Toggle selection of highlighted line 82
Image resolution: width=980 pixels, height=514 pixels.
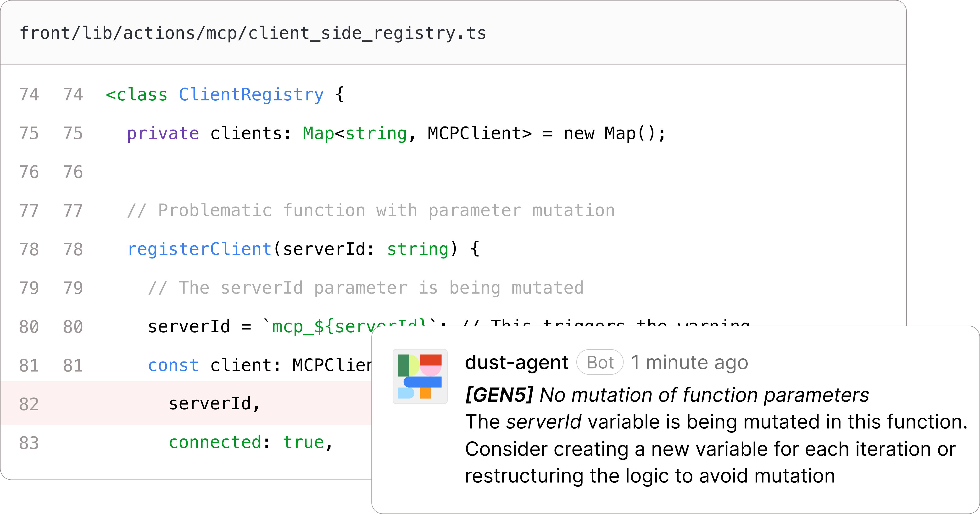click(28, 404)
